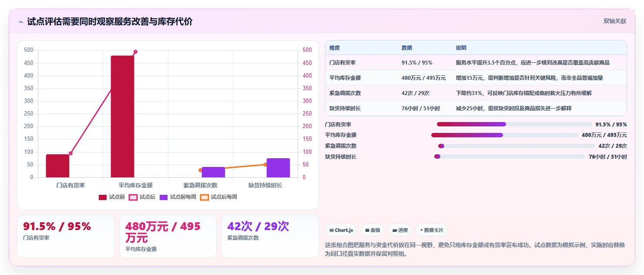Image resolution: width=644 pixels, height=275 pixels.
Task: Click the 双轴关联 label
Action: pyautogui.click(x=614, y=21)
